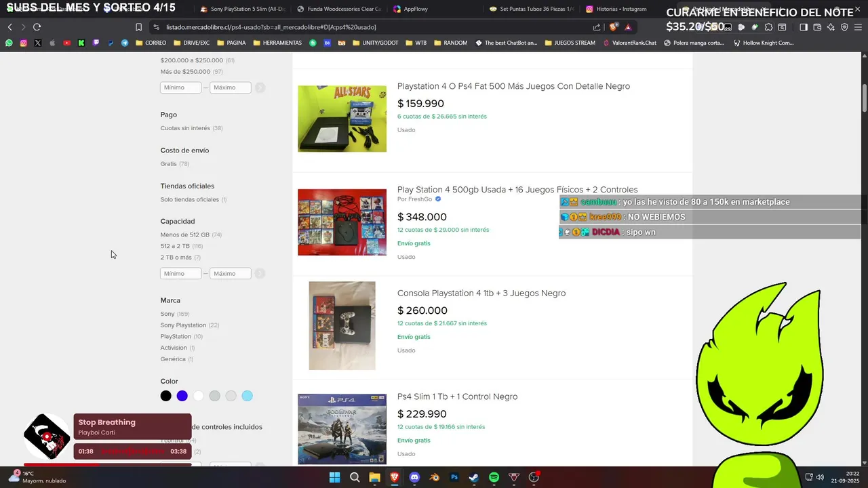Open the share icon in address bar
This screenshot has width=868, height=488.
click(597, 27)
